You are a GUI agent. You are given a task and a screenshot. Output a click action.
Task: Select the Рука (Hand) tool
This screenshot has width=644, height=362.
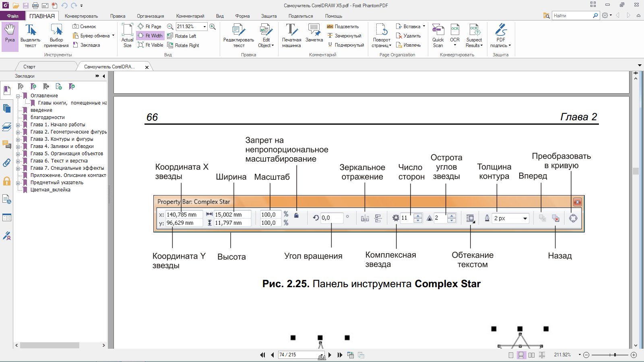10,36
